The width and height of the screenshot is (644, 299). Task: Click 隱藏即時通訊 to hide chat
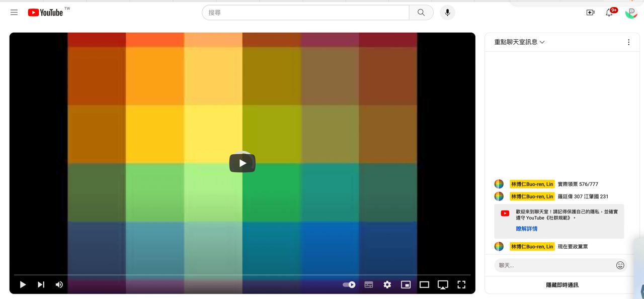[x=562, y=285]
